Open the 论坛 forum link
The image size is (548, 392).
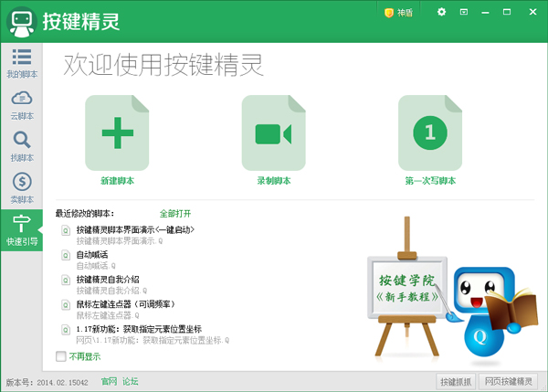pyautogui.click(x=131, y=382)
